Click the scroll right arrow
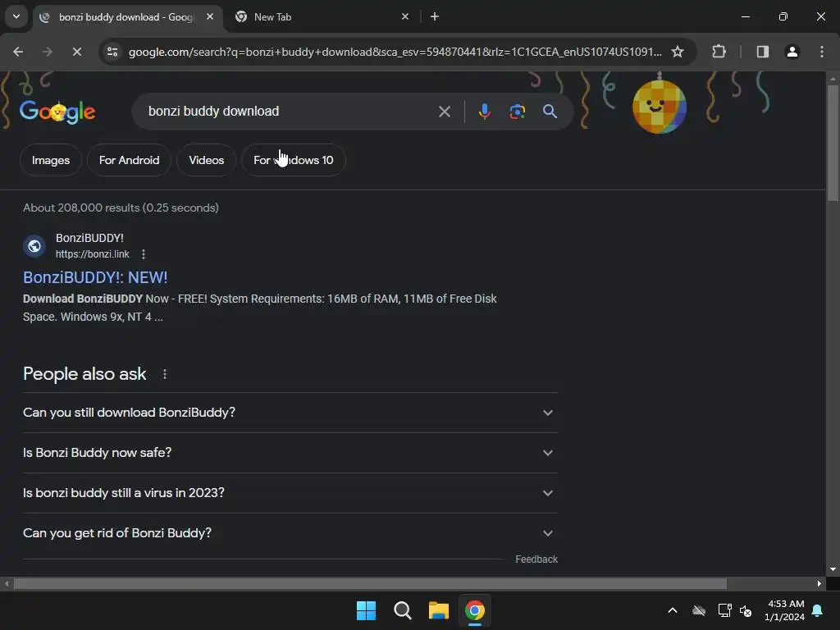The width and height of the screenshot is (840, 630). click(x=819, y=583)
